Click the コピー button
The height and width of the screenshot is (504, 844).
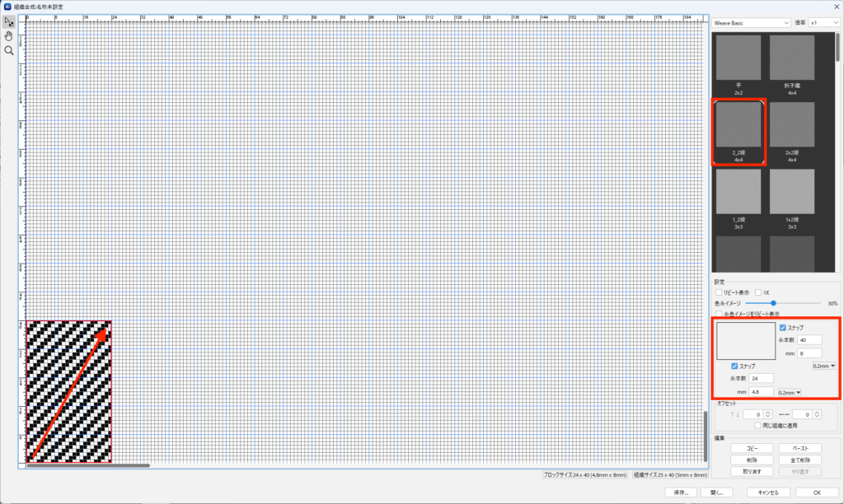(752, 449)
